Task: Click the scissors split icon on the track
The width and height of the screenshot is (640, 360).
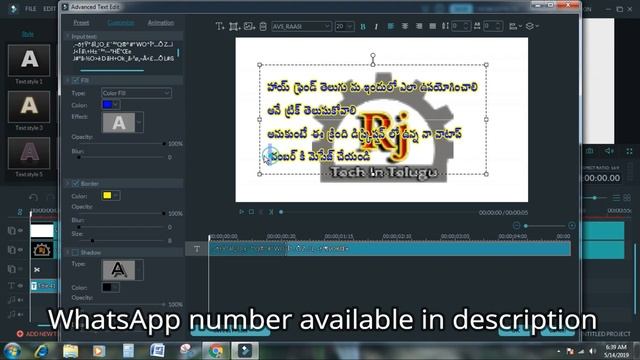Action: coord(37,269)
